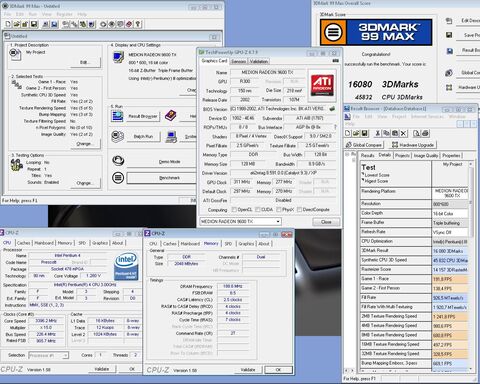Click Global Compare button in Result Browser
The width and height of the screenshot is (480, 384).
(364, 145)
